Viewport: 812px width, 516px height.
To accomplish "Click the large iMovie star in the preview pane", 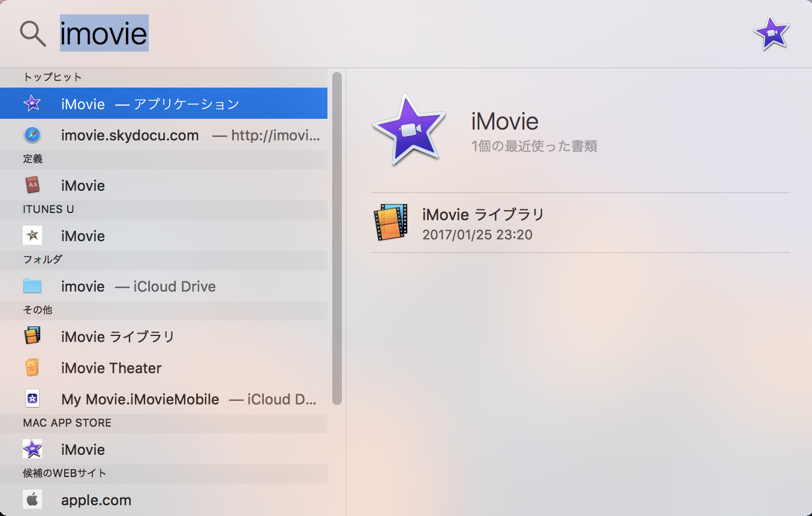I will (x=409, y=130).
